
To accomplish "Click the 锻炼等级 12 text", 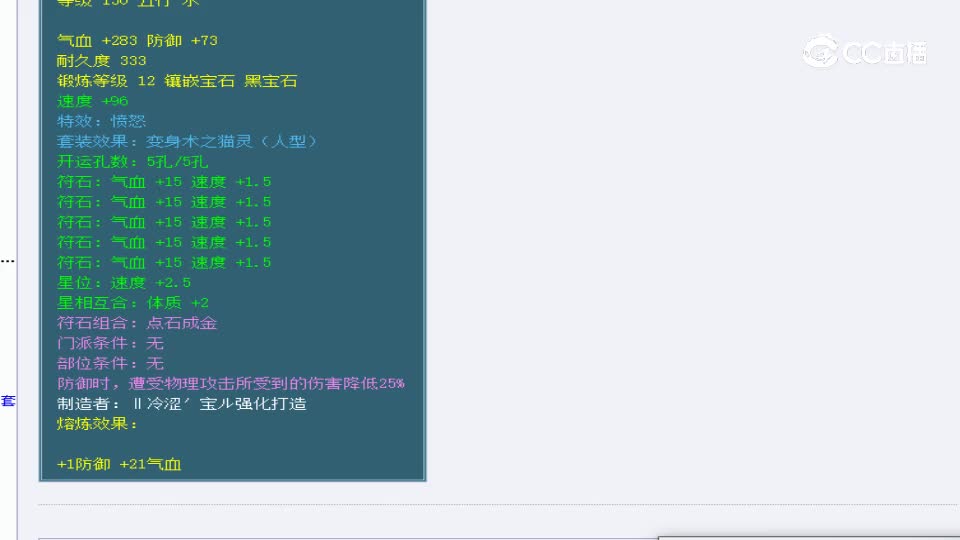I will (105, 81).
